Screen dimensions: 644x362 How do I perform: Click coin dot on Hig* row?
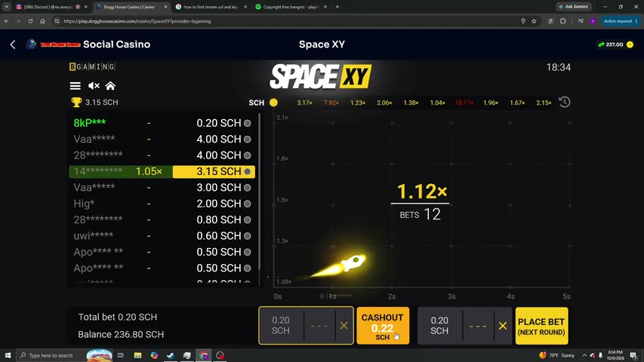(247, 204)
